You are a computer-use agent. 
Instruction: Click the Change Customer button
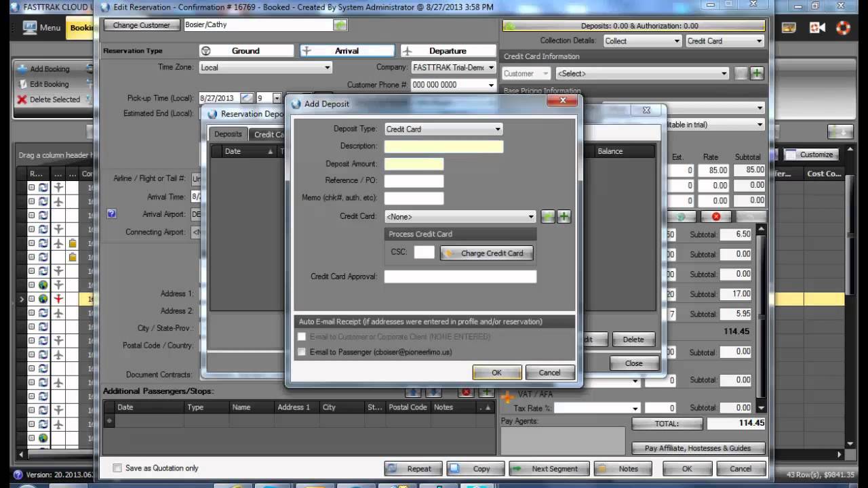click(142, 25)
